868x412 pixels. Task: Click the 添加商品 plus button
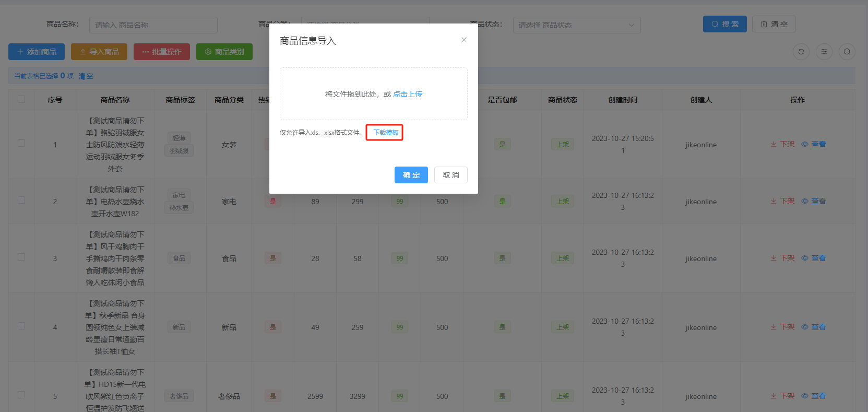(37, 52)
